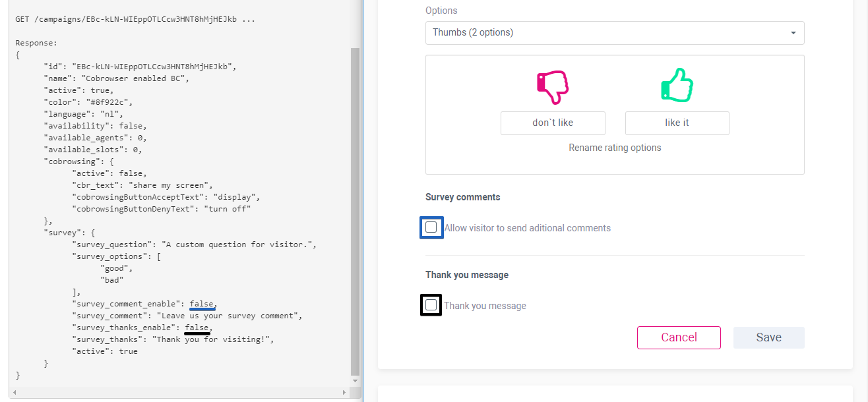
Task: Check the Thank you message checkbox
Action: pos(431,304)
